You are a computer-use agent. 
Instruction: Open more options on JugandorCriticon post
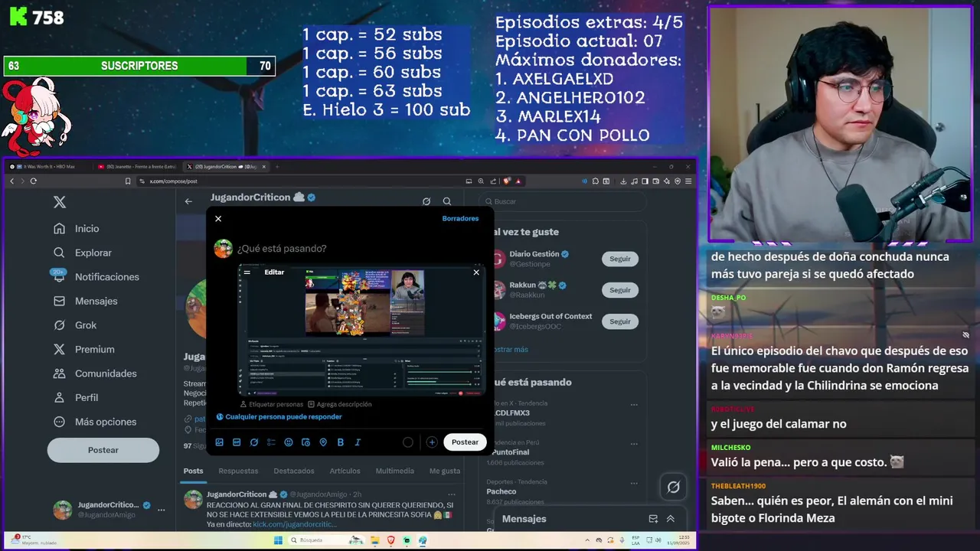coord(451,495)
